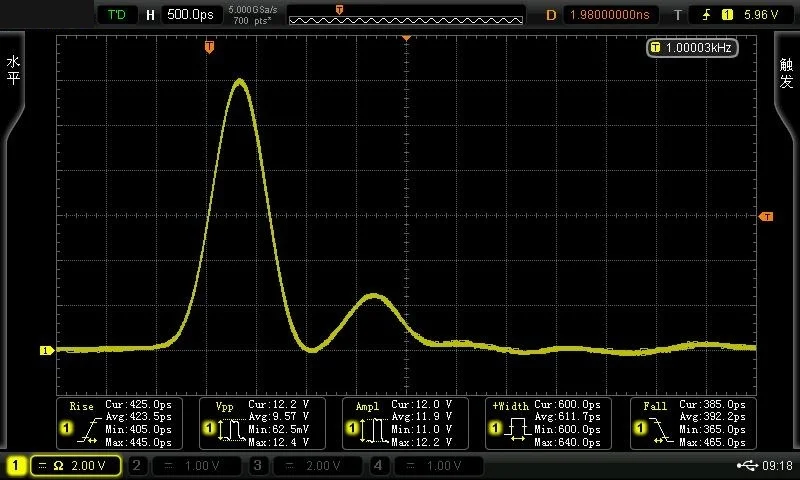Toggle the channel 2 button

pos(136,466)
